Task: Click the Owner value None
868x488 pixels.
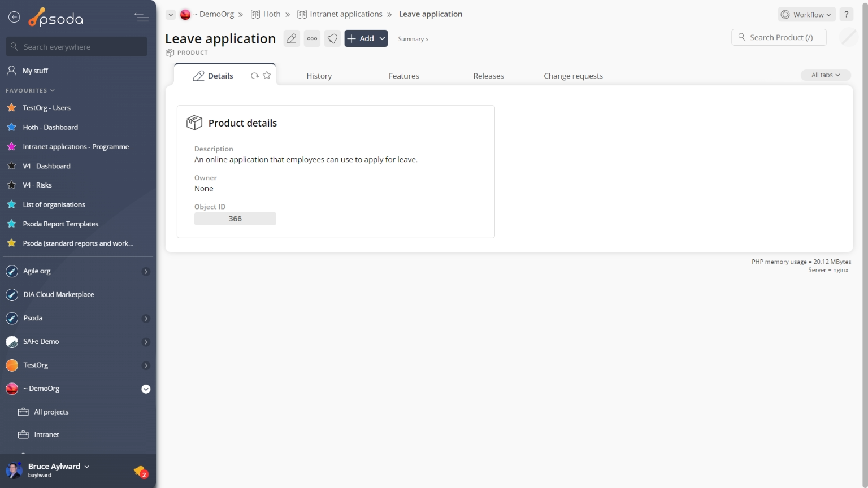Action: (204, 189)
